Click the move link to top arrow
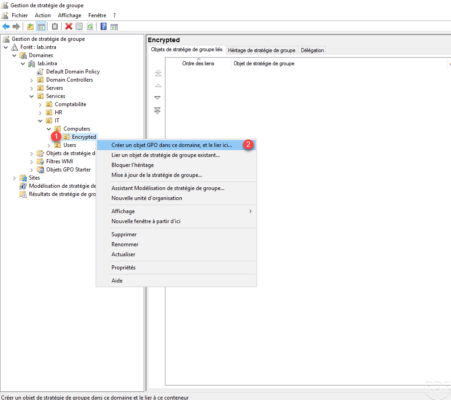This screenshot has height=400, width=451. click(x=158, y=73)
